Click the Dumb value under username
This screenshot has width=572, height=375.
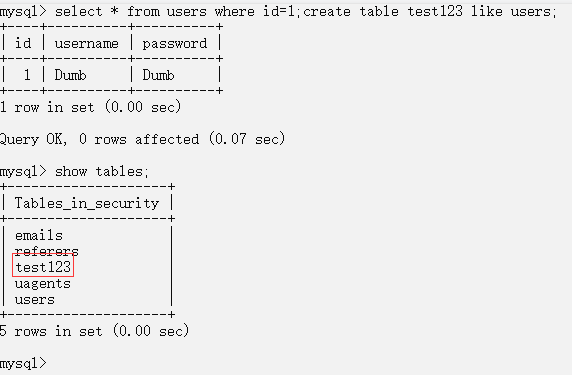click(70, 75)
